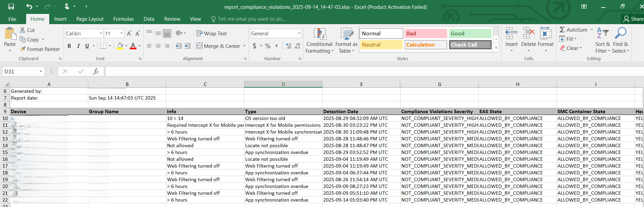Screen dimensions: 644x207
Task: Switch to the Data tab
Action: coord(149,19)
